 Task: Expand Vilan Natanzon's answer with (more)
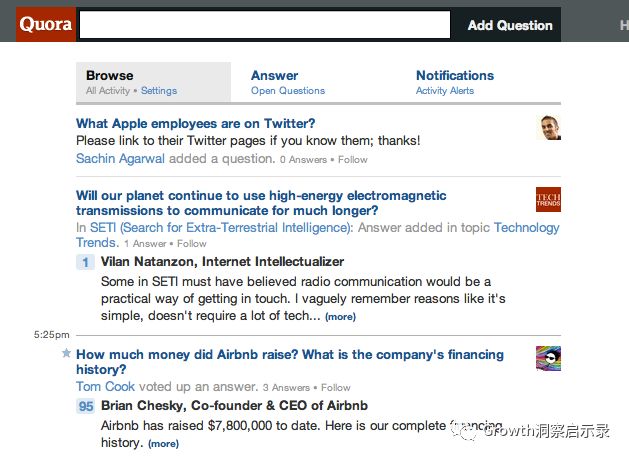(340, 317)
